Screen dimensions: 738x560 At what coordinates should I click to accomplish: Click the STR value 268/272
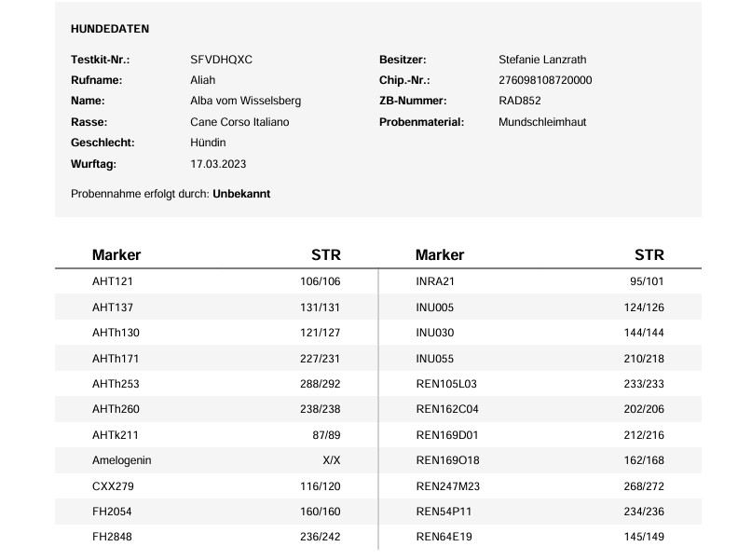click(x=644, y=485)
